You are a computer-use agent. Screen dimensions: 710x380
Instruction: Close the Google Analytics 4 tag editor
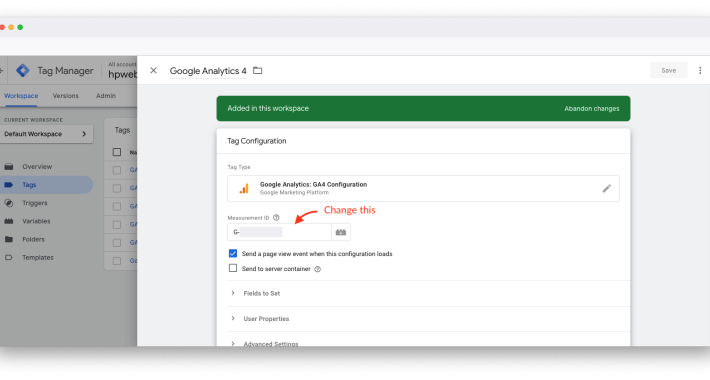(154, 70)
